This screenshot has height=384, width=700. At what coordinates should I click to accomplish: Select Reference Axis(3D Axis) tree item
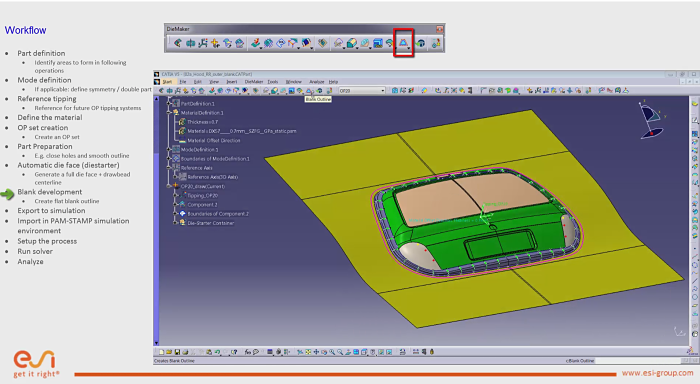(x=212, y=177)
